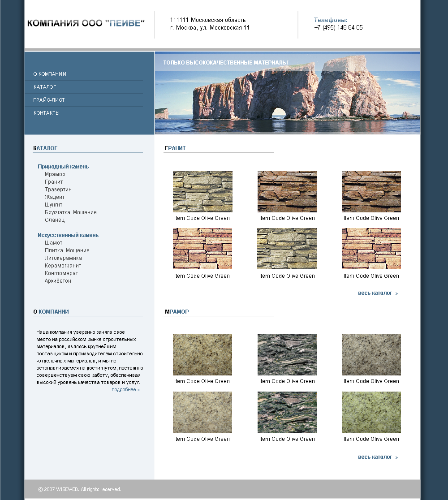
Task: Click the © 2007 WISEWEB footer text
Action: 80,489
